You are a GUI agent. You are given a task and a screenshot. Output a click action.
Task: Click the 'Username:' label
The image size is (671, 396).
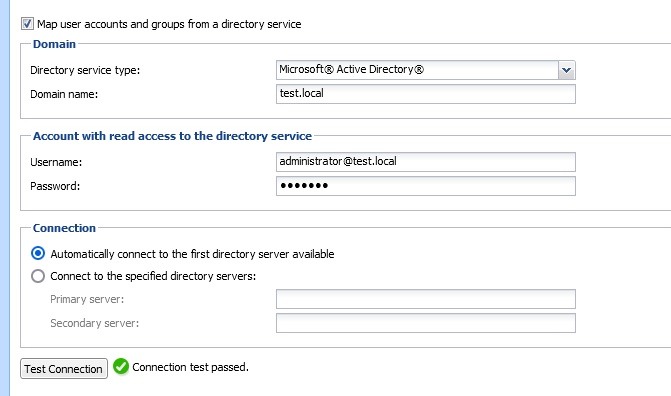coord(56,162)
